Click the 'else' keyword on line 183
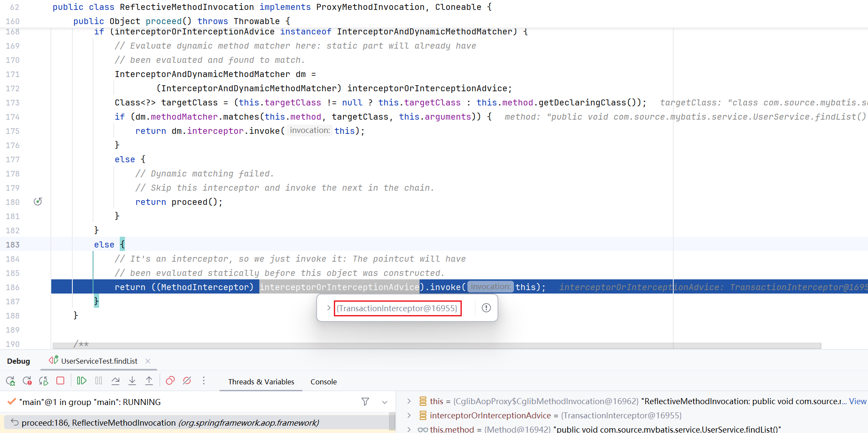This screenshot has height=433, width=868. tap(104, 244)
